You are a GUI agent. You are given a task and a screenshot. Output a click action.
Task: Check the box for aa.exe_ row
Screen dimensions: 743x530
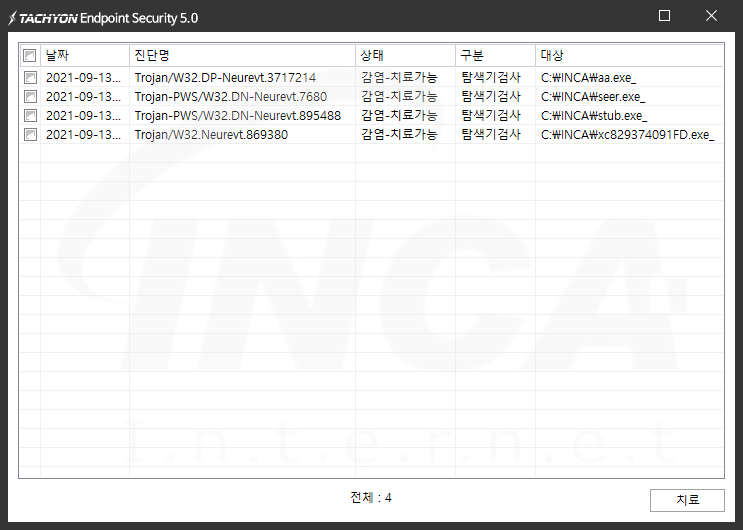point(30,77)
